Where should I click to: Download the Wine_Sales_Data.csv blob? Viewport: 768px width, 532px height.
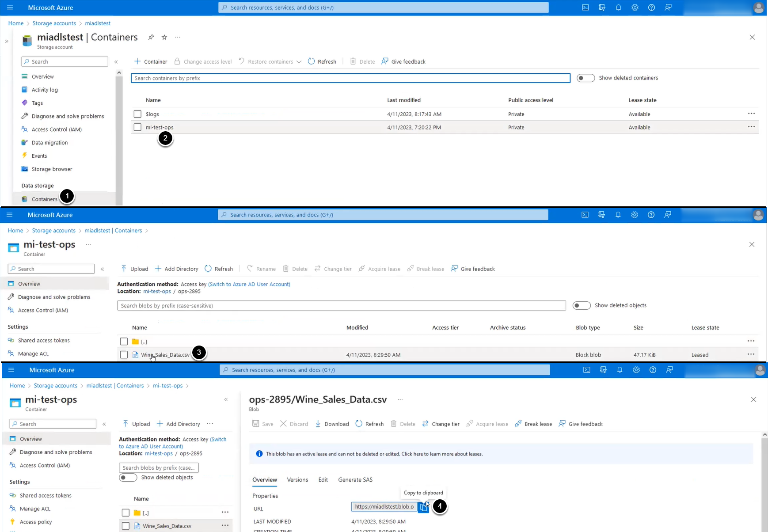point(332,424)
